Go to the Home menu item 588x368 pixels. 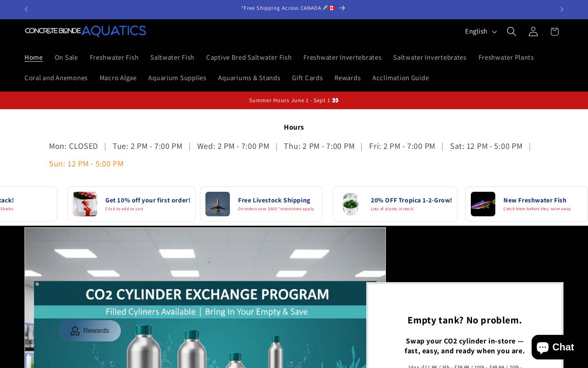(33, 57)
